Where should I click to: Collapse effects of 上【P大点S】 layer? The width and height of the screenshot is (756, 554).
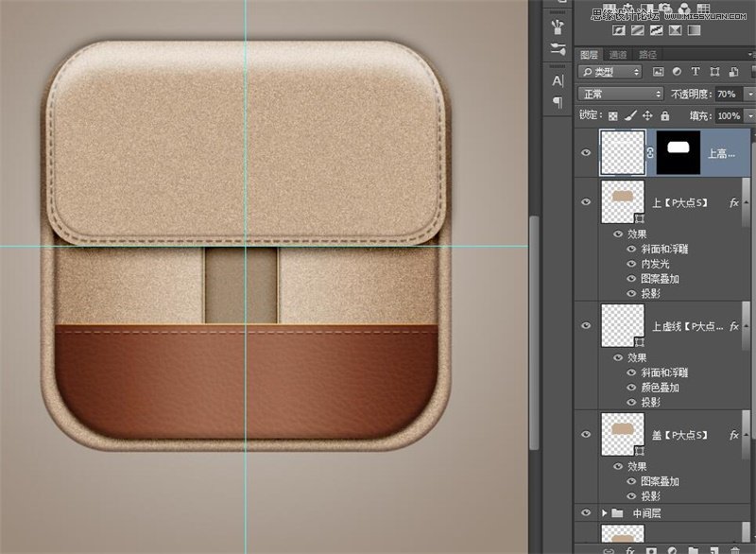[746, 202]
